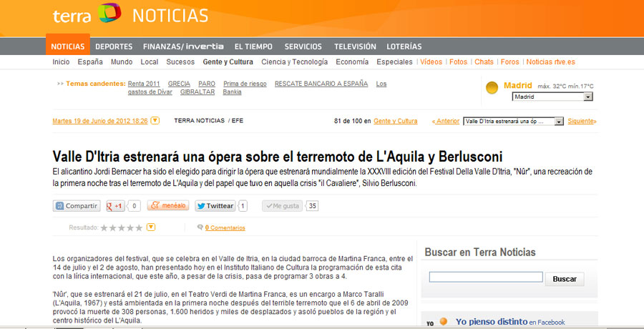This screenshot has width=644, height=329.
Task: Click the sun weather icon for Madrid
Action: point(492,88)
